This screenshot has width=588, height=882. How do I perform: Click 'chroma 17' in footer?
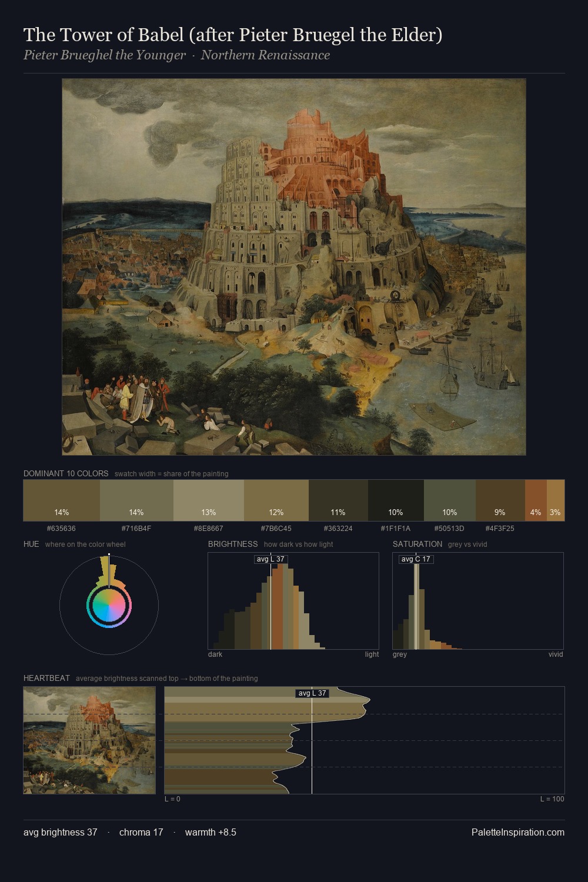[141, 833]
